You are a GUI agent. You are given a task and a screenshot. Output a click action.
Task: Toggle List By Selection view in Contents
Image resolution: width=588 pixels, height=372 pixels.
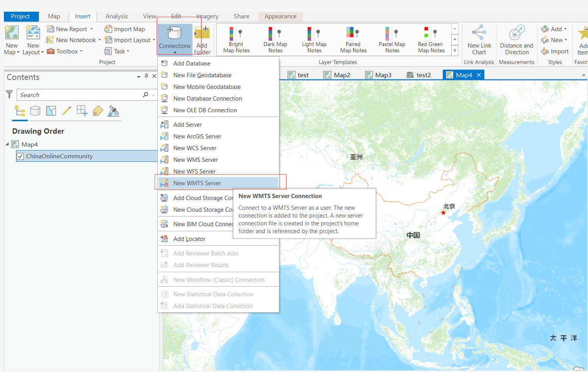point(51,111)
